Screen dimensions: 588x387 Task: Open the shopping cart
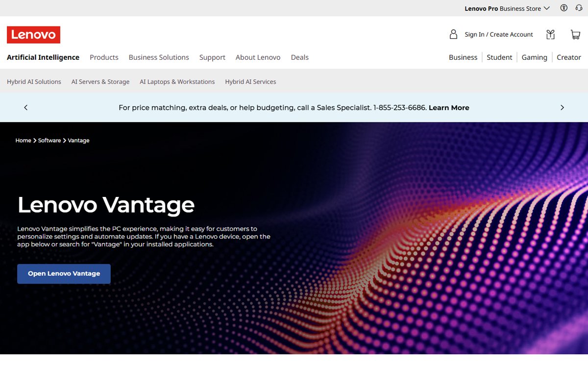coord(575,34)
